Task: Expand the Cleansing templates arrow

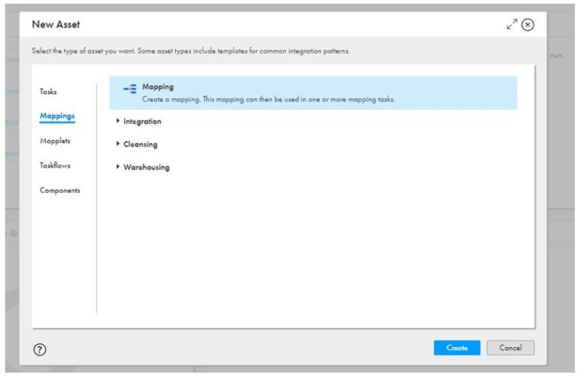Action: tap(118, 144)
